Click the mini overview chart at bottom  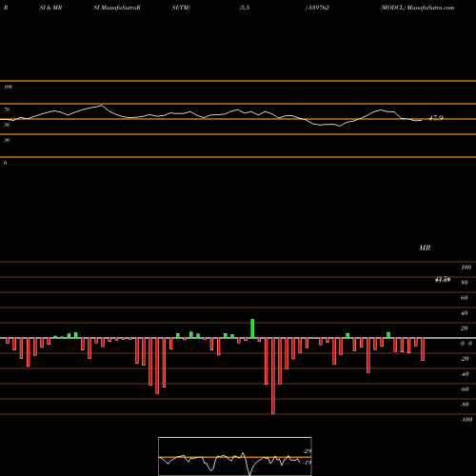click(235, 456)
